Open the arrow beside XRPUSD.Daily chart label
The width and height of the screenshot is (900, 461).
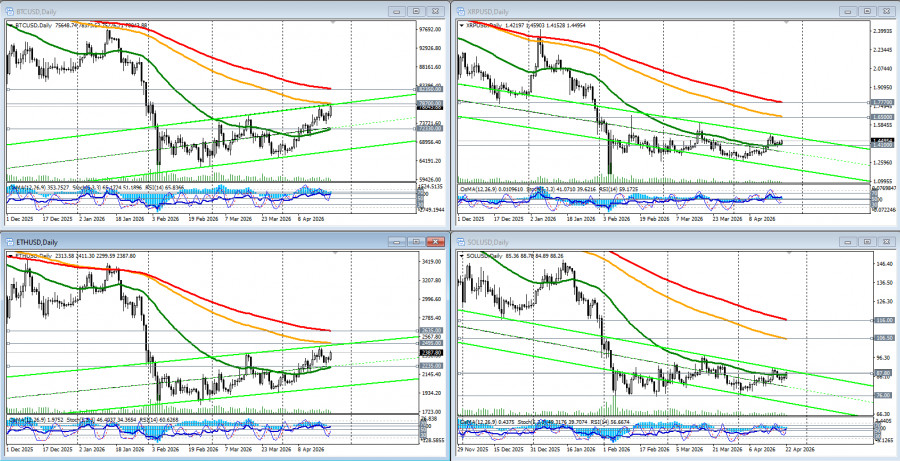coord(462,25)
